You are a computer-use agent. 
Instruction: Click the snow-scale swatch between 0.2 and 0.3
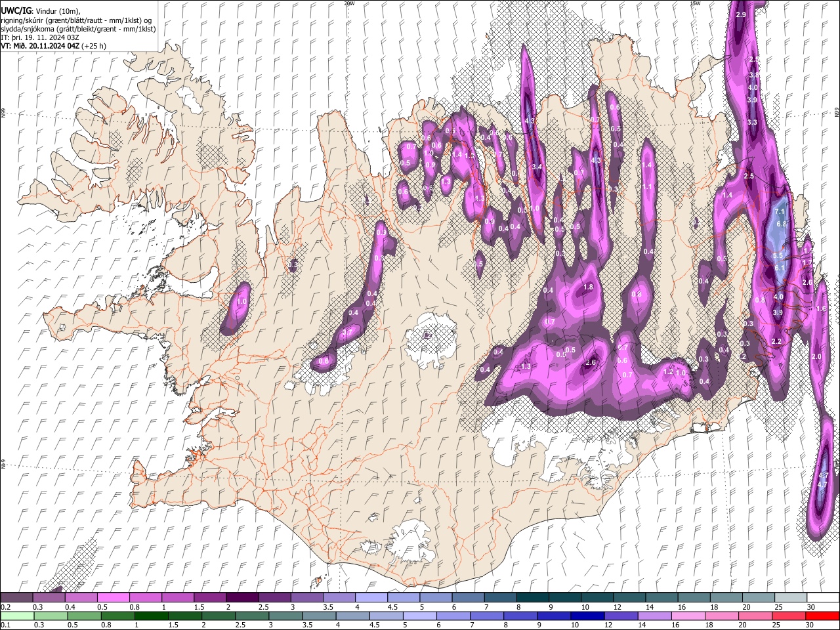tap(16, 598)
